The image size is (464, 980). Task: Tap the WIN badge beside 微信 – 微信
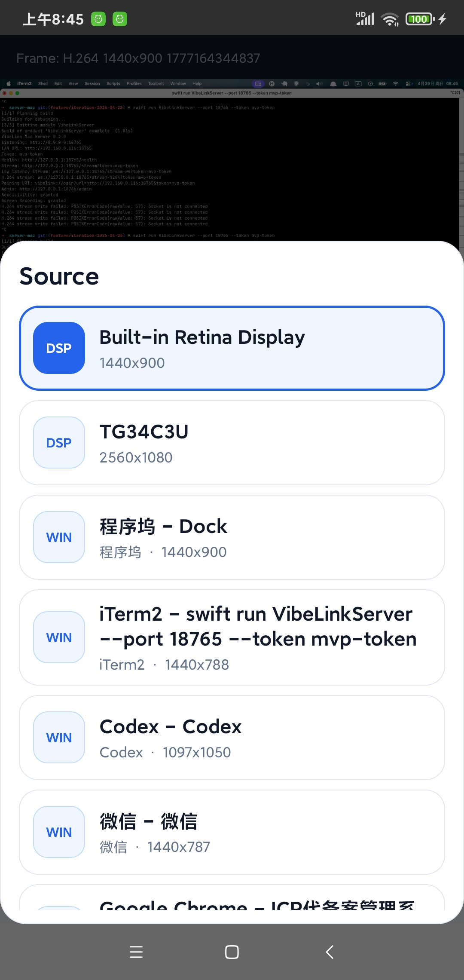pyautogui.click(x=59, y=832)
